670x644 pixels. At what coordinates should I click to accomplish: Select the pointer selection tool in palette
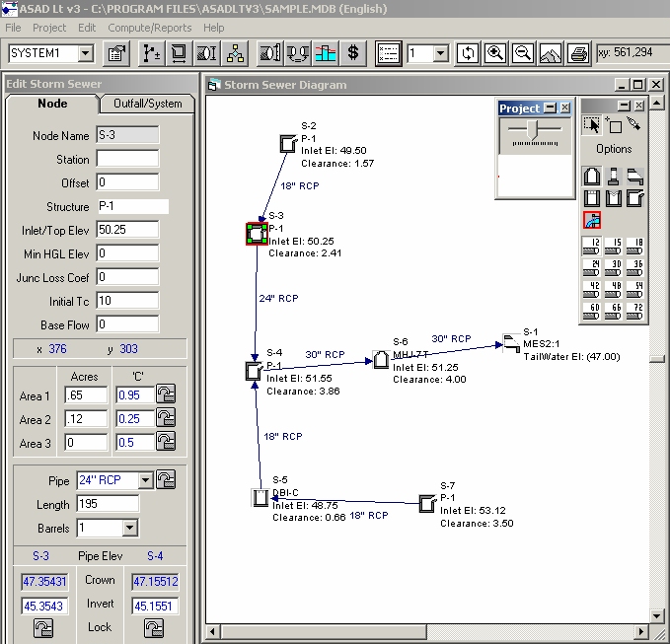[x=592, y=125]
